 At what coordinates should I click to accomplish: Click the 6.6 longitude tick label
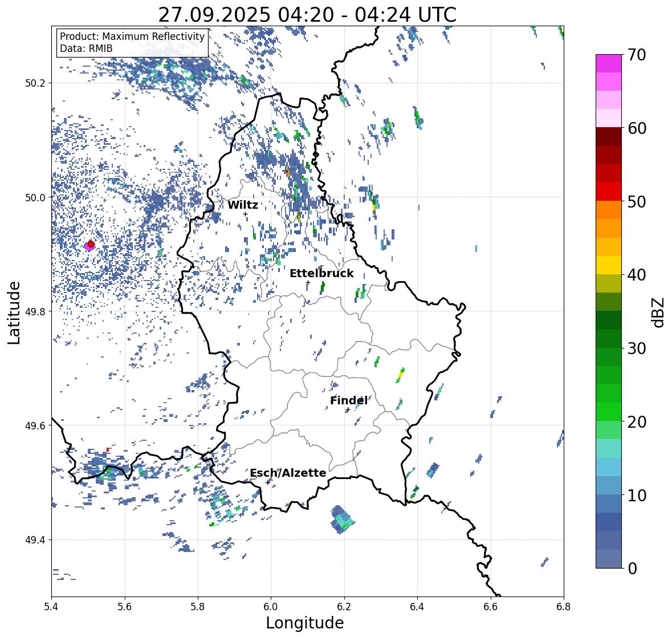click(x=490, y=606)
